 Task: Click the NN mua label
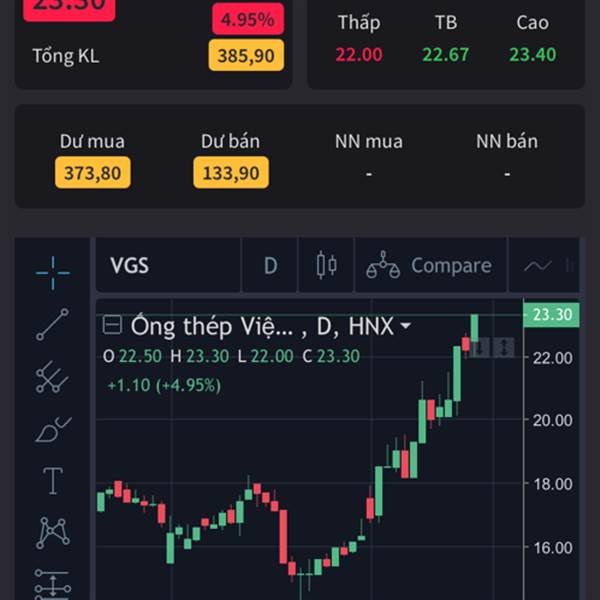click(369, 141)
